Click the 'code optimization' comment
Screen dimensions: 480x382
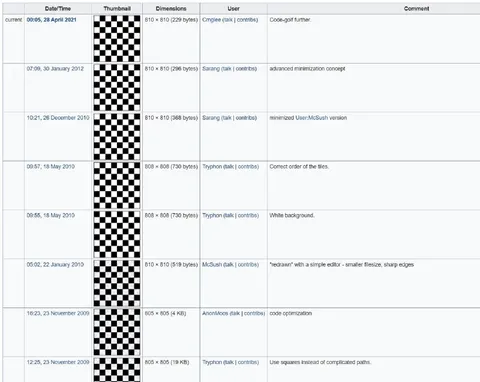click(x=291, y=313)
